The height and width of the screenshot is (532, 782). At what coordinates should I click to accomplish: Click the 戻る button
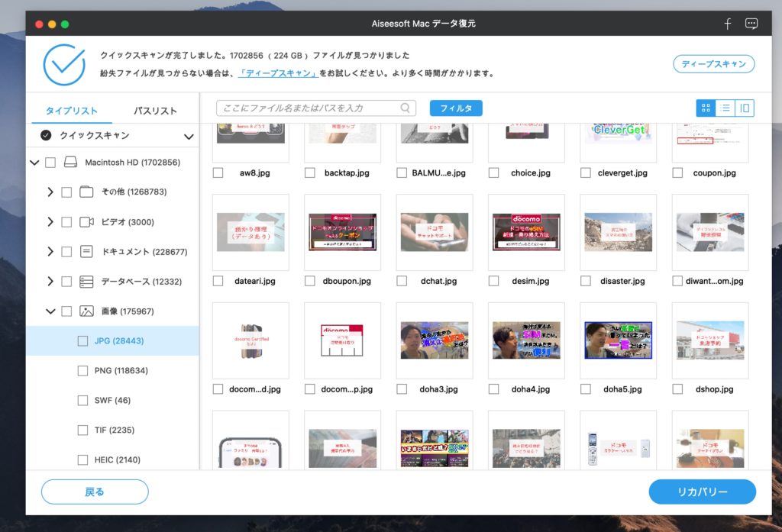(x=95, y=492)
